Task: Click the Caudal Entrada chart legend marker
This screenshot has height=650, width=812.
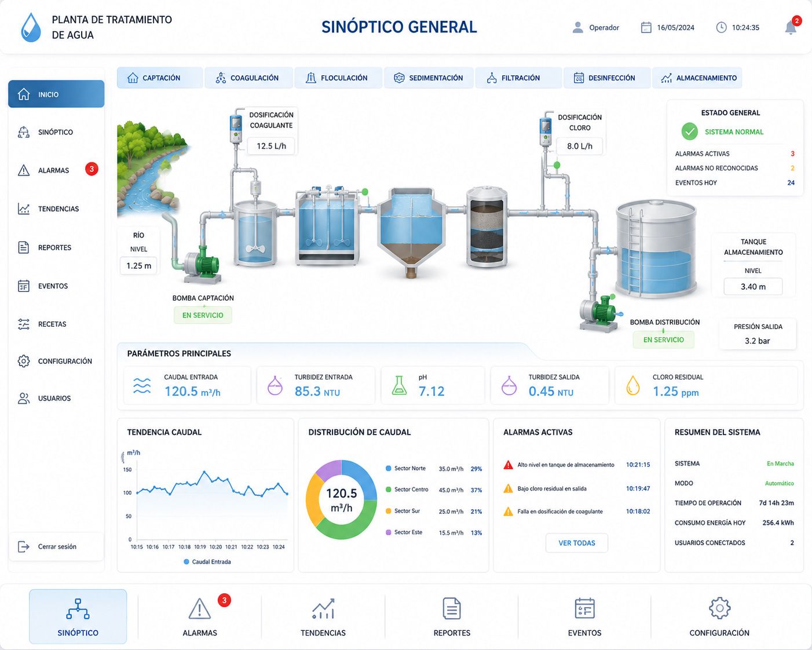Action: pos(186,562)
